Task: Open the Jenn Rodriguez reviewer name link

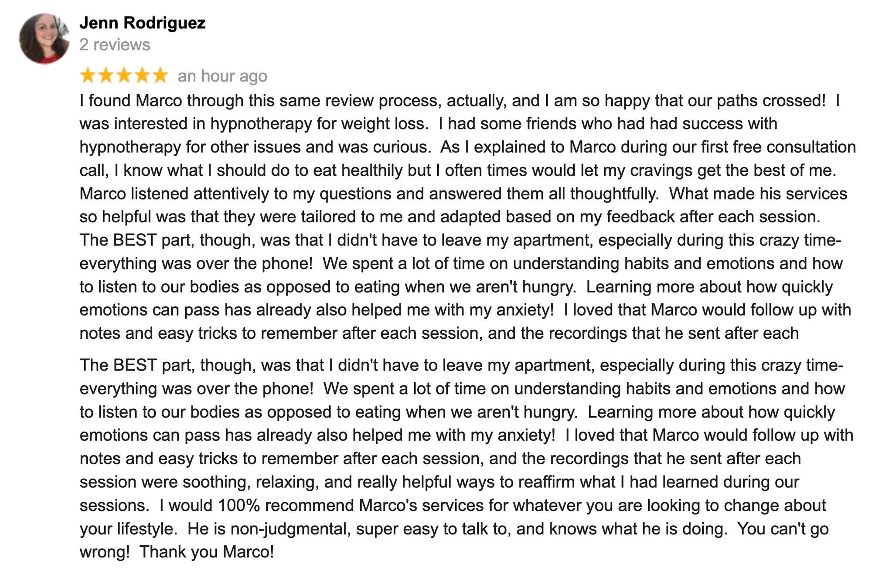Action: 142,23
